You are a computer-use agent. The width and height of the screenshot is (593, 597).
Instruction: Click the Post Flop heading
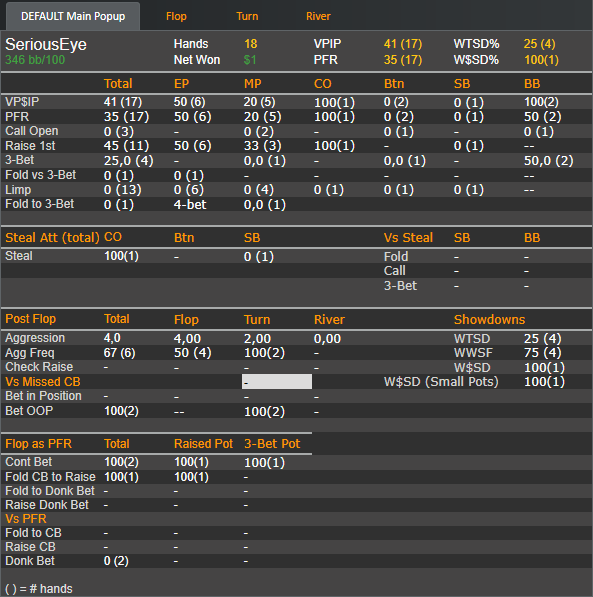30,319
